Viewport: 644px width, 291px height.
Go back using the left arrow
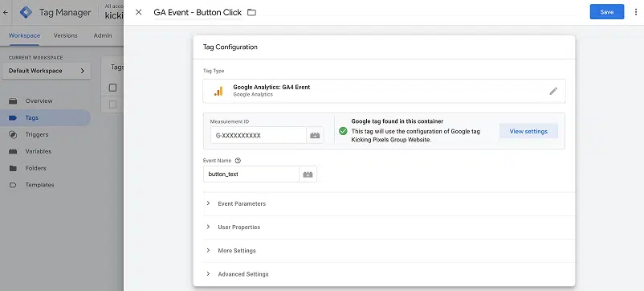tap(6, 12)
